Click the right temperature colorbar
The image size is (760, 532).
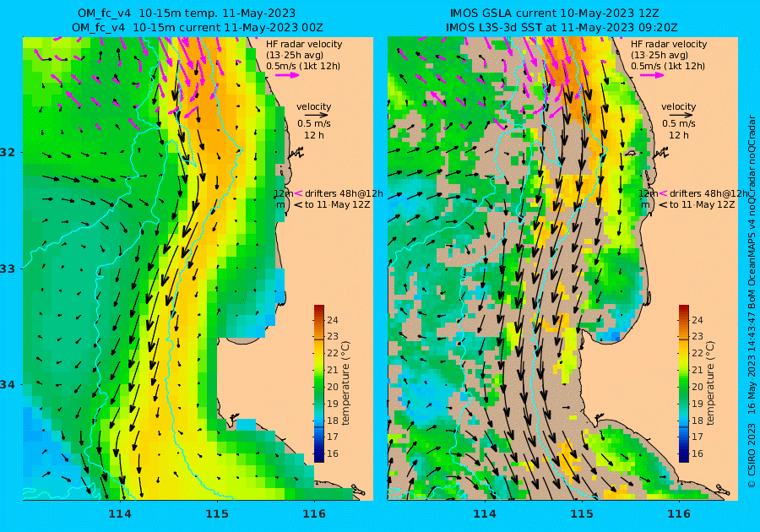(683, 383)
